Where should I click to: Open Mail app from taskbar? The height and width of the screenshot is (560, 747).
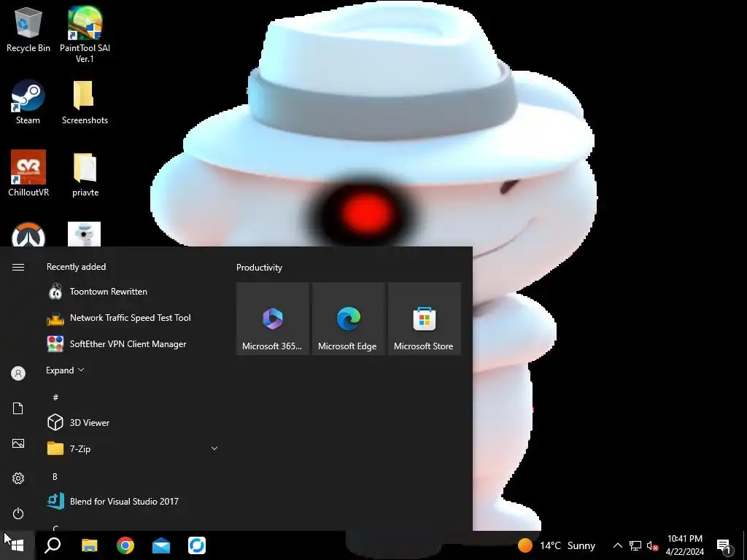pos(161,545)
